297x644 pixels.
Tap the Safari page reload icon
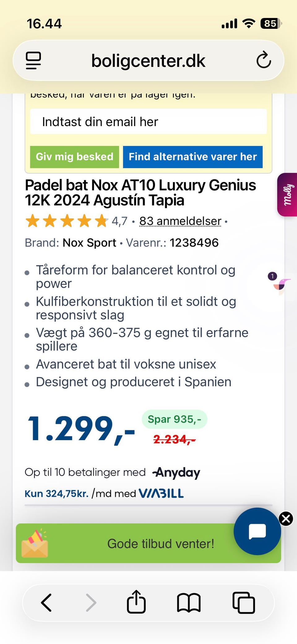click(x=264, y=60)
